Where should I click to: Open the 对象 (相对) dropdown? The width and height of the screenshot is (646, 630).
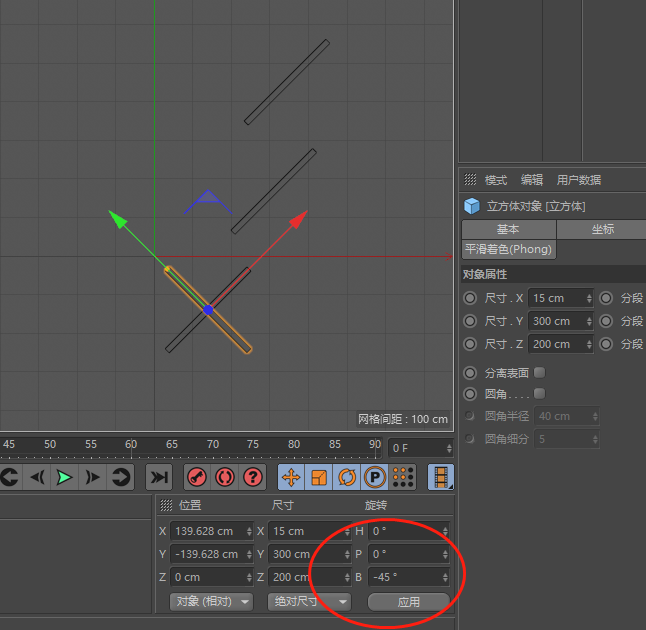click(x=213, y=601)
